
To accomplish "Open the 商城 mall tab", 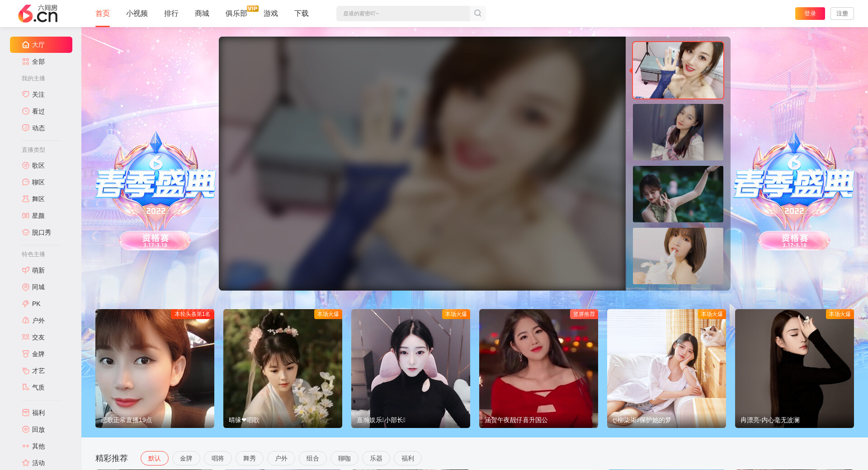I will tap(202, 14).
